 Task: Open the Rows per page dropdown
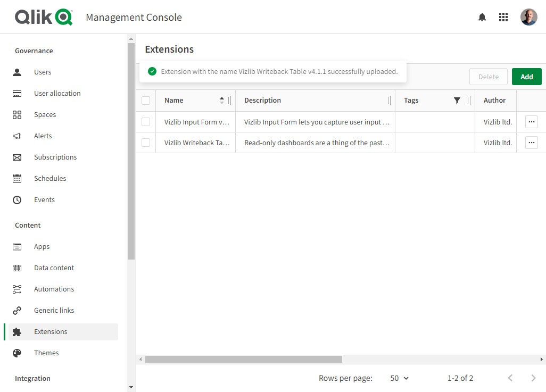pos(399,378)
